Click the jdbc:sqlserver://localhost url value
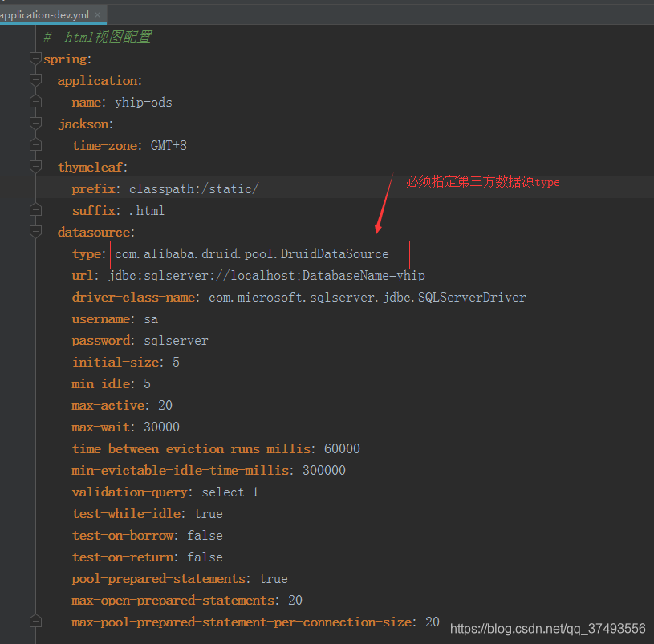The height and width of the screenshot is (644, 654). (x=267, y=276)
